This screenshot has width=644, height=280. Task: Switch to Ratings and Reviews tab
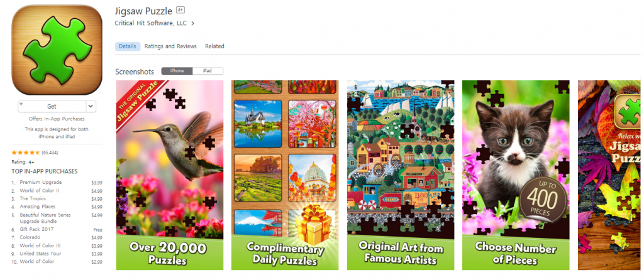170,46
